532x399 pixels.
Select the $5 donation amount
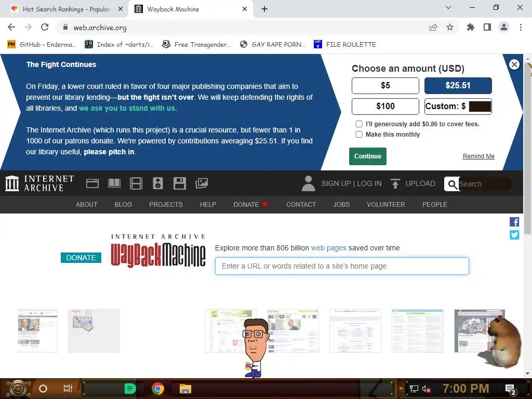click(x=385, y=86)
